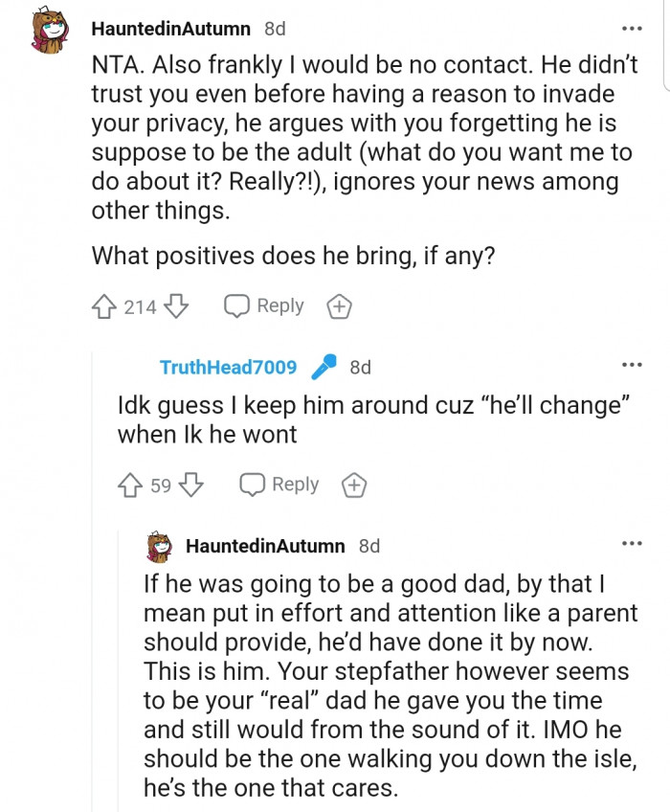
Task: Upvote HauntedinAutumn's top comment with 214 votes
Action: point(103,306)
